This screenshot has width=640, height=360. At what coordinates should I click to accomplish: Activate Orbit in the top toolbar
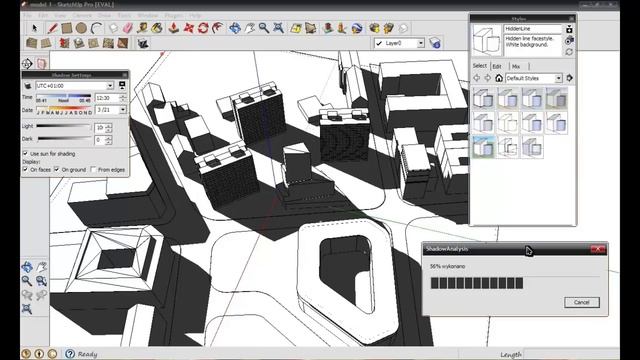(x=235, y=28)
